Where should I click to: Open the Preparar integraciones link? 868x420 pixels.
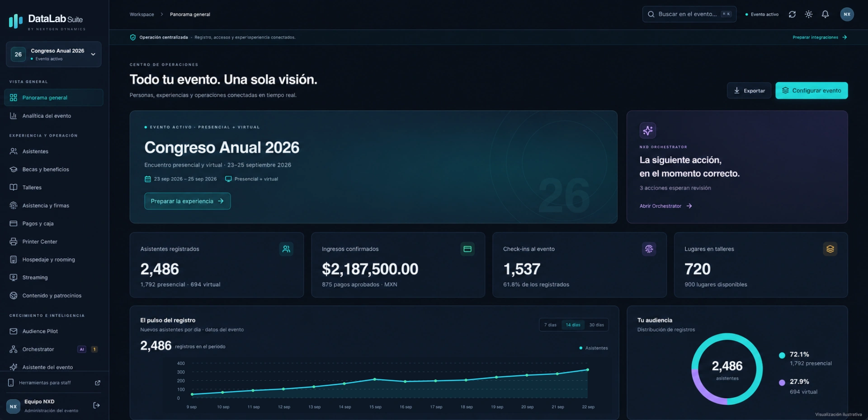coord(820,37)
